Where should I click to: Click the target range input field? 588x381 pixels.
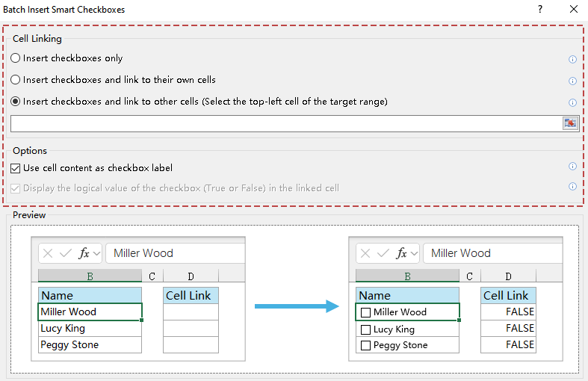tap(285, 124)
